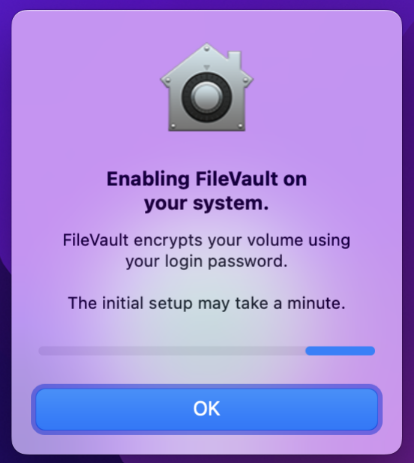Click the silver knob center of the dial
Screen dimensions: 414x463
point(207,97)
